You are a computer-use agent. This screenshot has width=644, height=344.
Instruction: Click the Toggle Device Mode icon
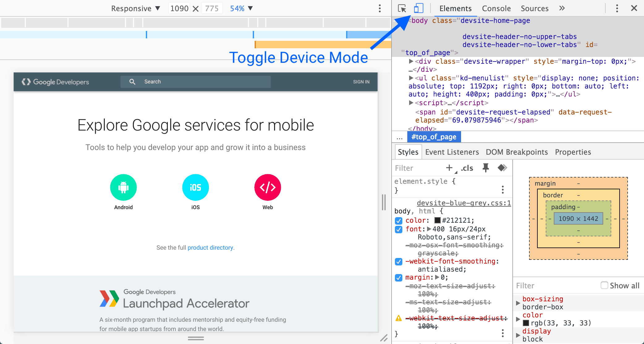pyautogui.click(x=418, y=8)
